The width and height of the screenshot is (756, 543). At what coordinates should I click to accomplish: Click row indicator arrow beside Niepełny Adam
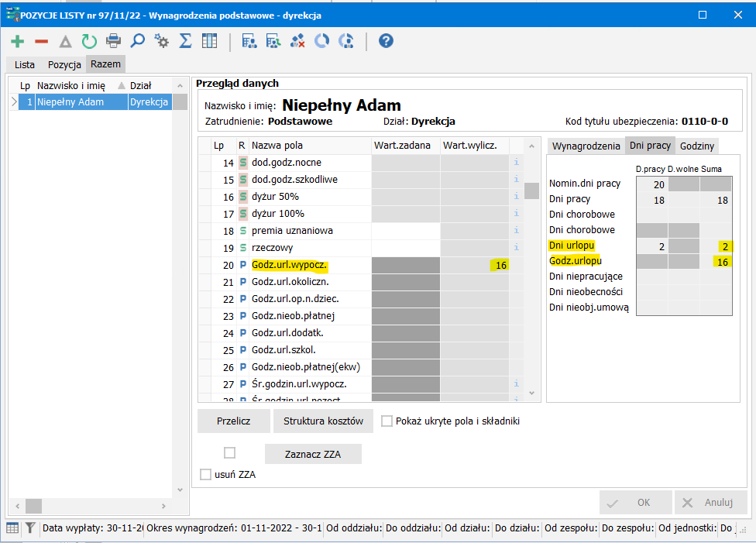point(14,101)
